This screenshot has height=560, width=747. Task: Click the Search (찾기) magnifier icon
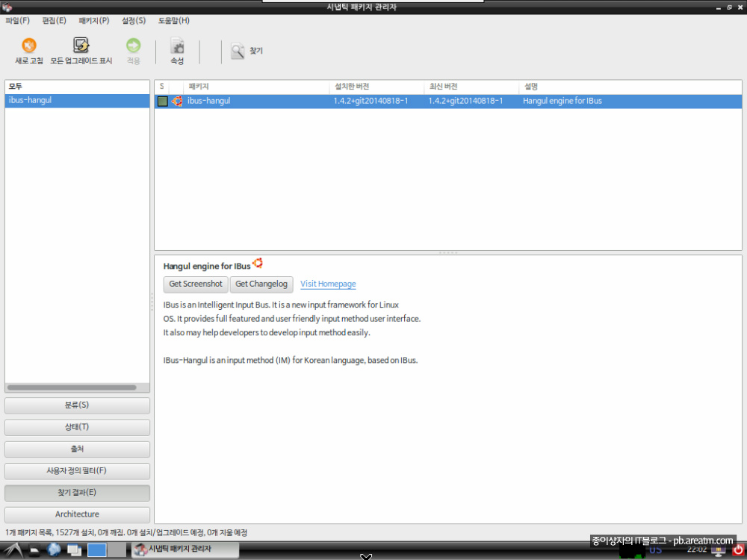click(238, 51)
